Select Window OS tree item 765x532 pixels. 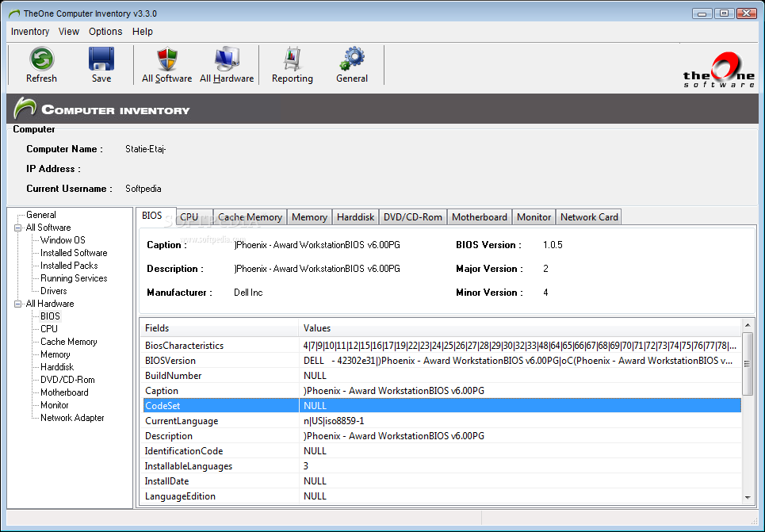[63, 240]
